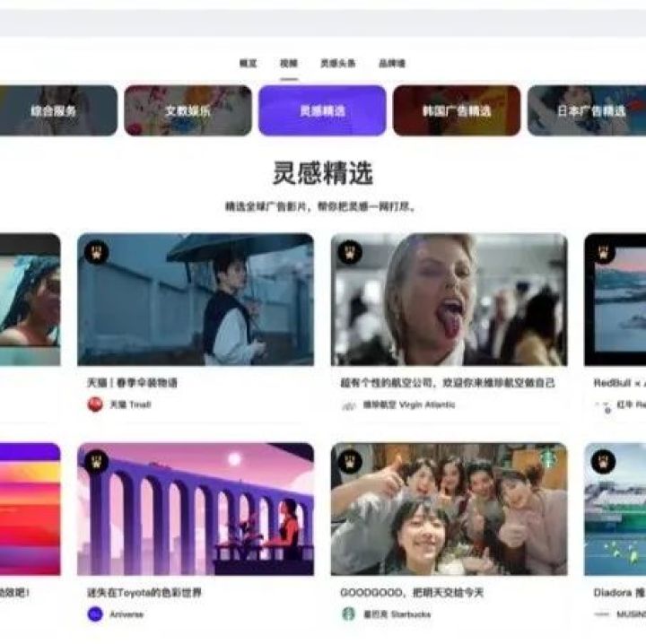Click the 红牛 brand name
Image resolution: width=646 pixels, height=644 pixels.
631,405
